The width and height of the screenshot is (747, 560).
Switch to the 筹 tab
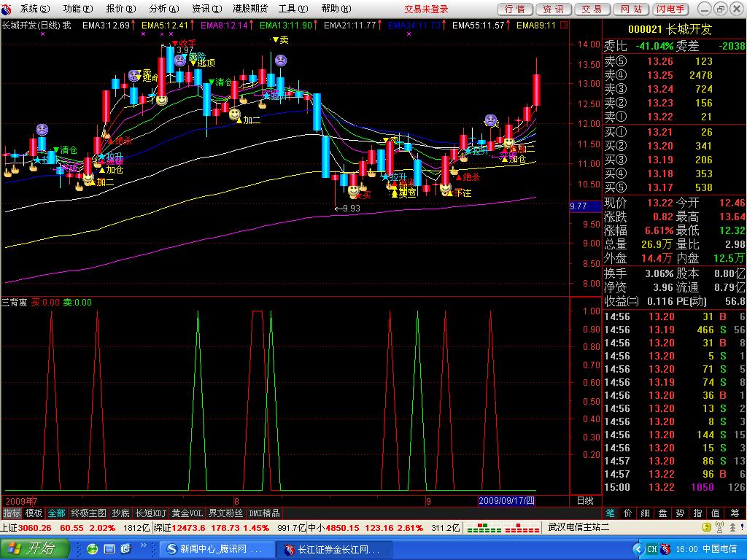(x=734, y=513)
